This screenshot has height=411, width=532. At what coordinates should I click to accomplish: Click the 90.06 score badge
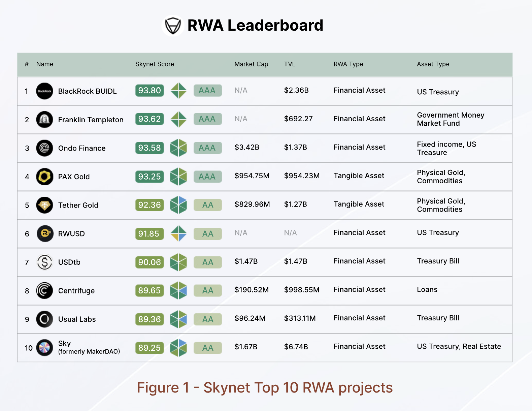tap(149, 262)
